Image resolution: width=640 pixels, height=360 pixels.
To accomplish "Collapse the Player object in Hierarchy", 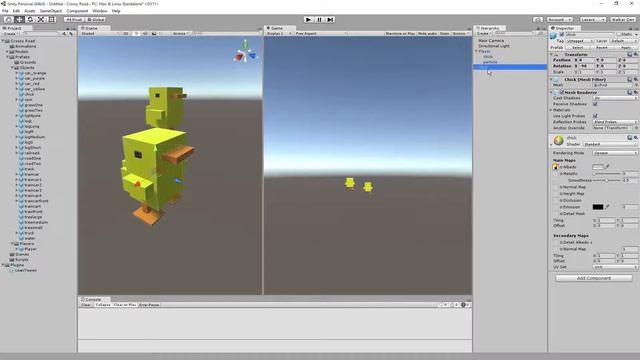I will pyautogui.click(x=476, y=51).
